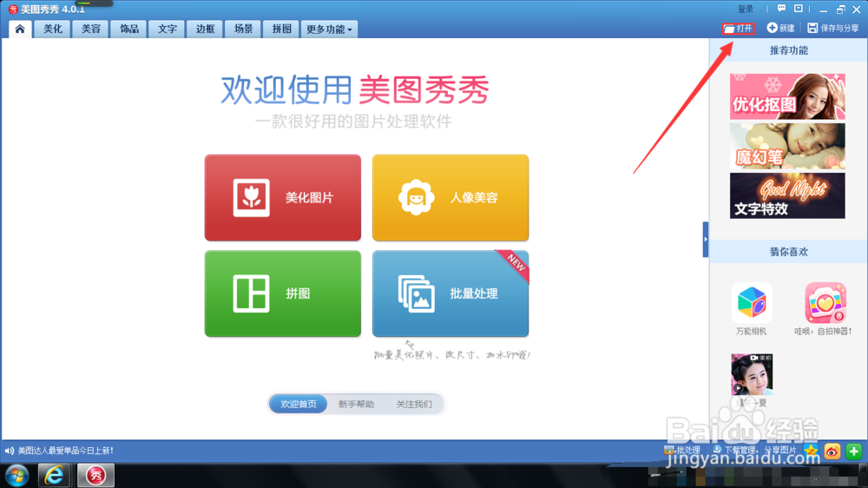Open the title bar menu dropdown icon
Viewport: 868px width, 488px height.
pos(799,9)
